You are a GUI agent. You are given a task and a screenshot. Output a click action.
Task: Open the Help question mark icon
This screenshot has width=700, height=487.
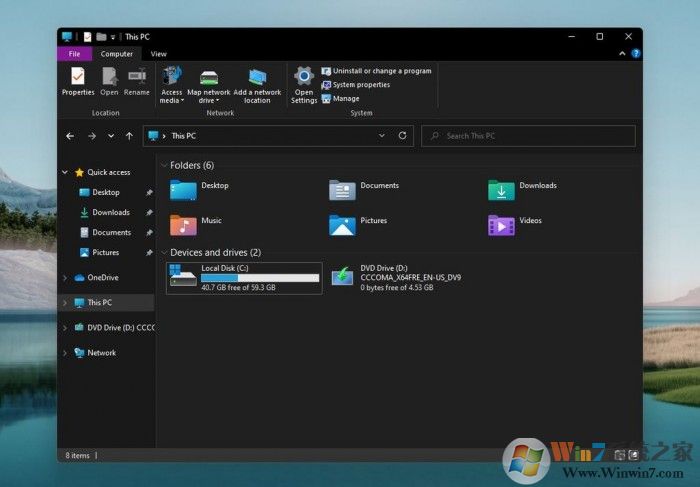tap(636, 53)
